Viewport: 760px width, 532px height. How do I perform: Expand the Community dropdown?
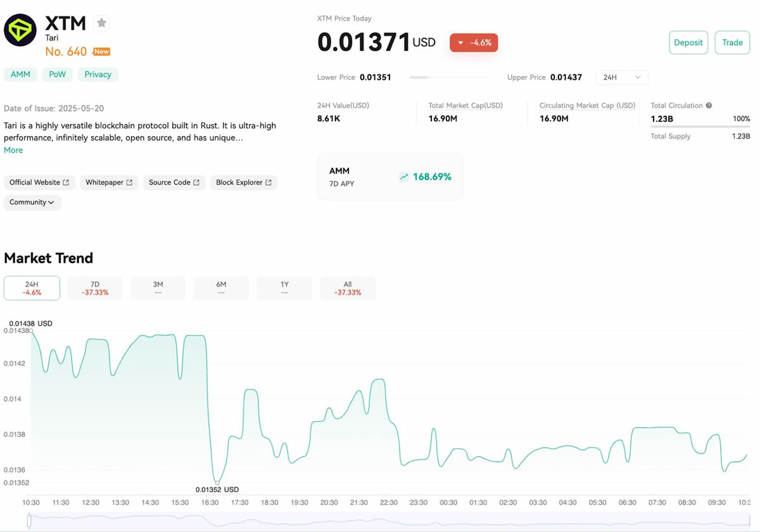tap(32, 202)
